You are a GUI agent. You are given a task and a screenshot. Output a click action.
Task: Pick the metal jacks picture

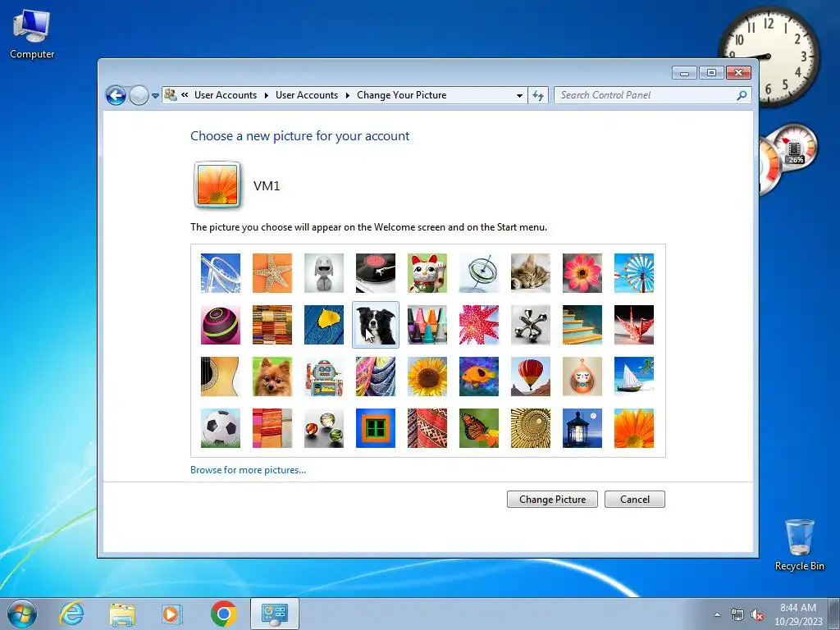point(531,325)
